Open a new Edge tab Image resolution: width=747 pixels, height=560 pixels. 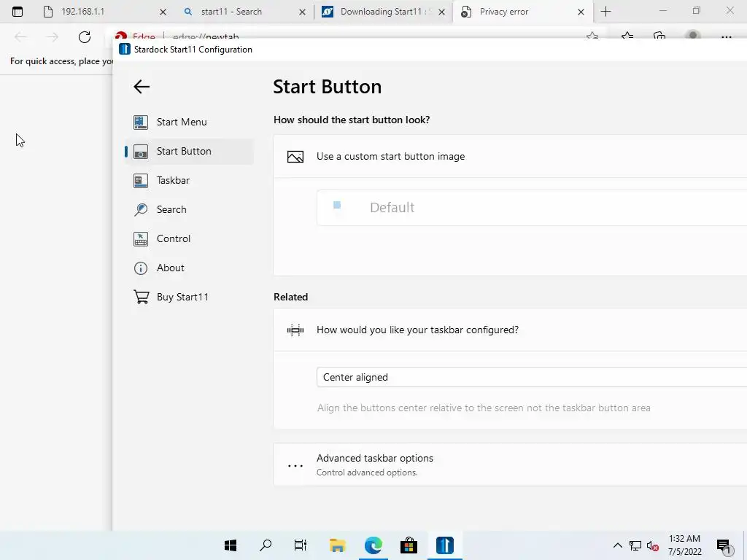pyautogui.click(x=606, y=12)
